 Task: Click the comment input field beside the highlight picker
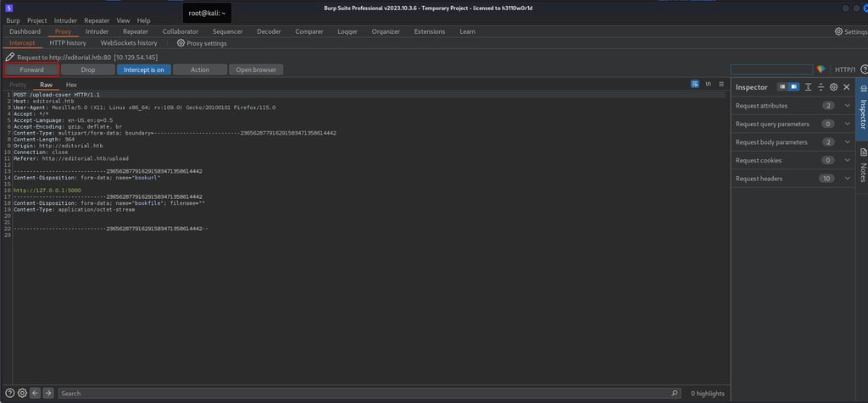771,69
